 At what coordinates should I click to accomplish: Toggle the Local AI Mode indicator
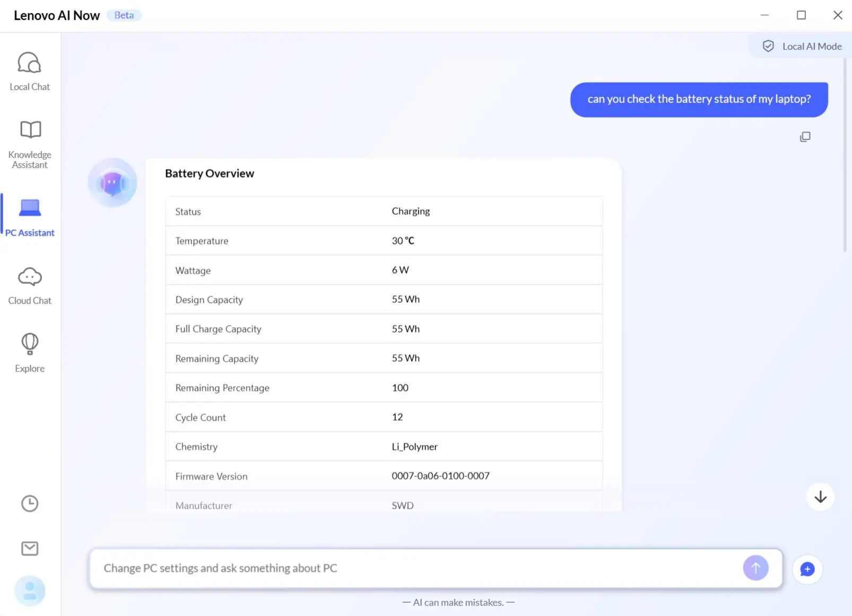tap(802, 47)
